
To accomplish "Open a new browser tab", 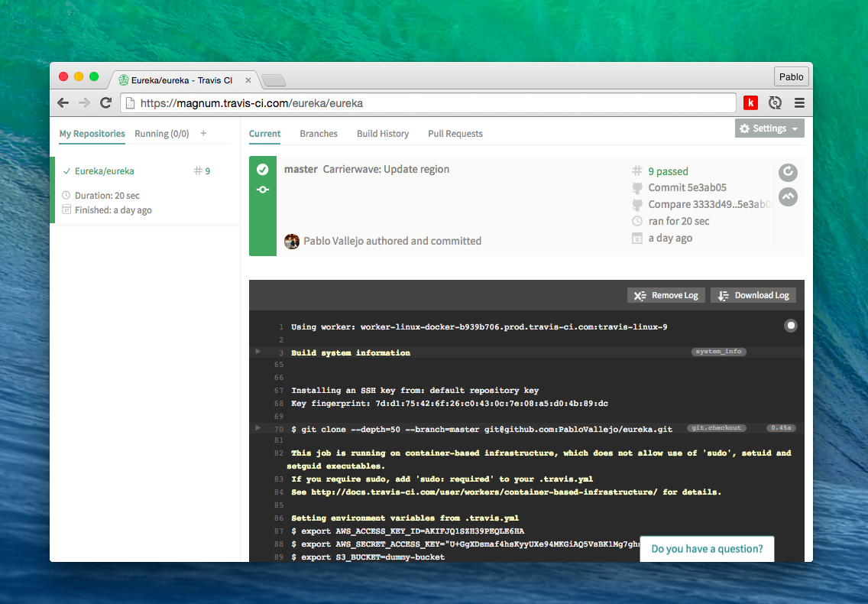I will pos(274,81).
